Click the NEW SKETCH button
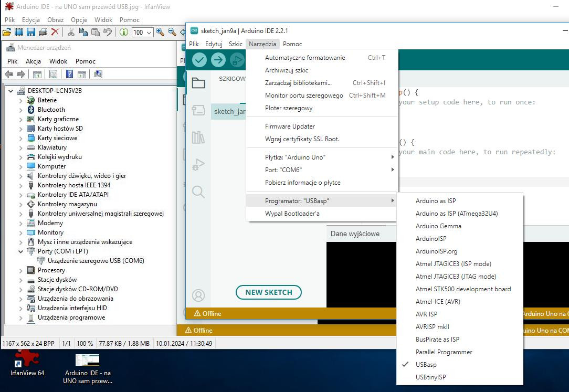This screenshot has width=569, height=392. point(269,292)
